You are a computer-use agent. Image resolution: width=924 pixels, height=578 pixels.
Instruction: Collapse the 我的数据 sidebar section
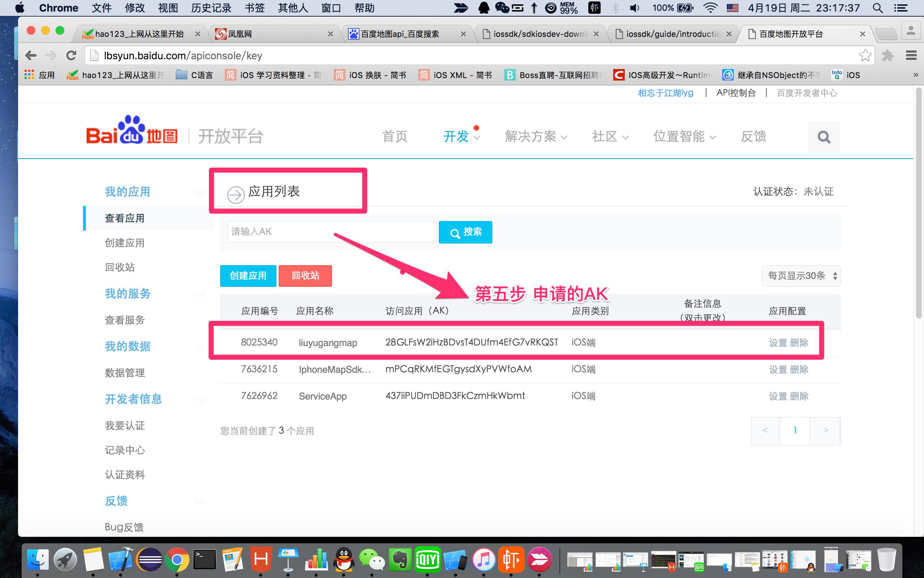point(200,347)
